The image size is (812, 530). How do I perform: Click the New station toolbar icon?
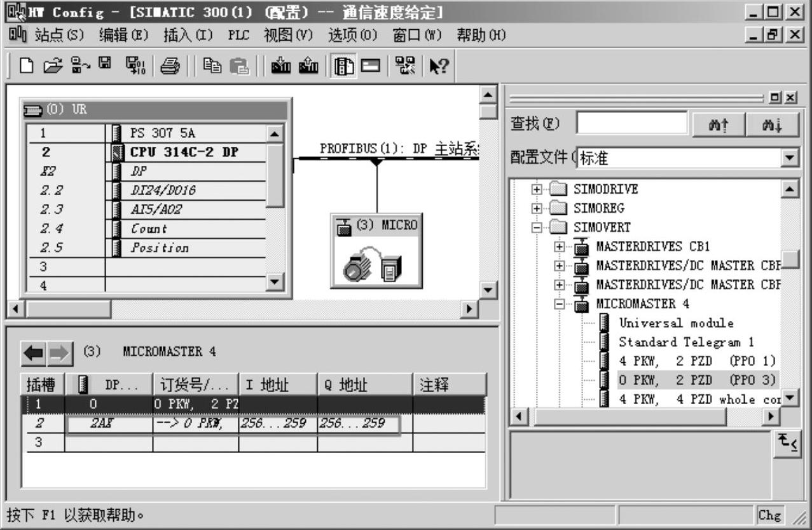[x=27, y=66]
